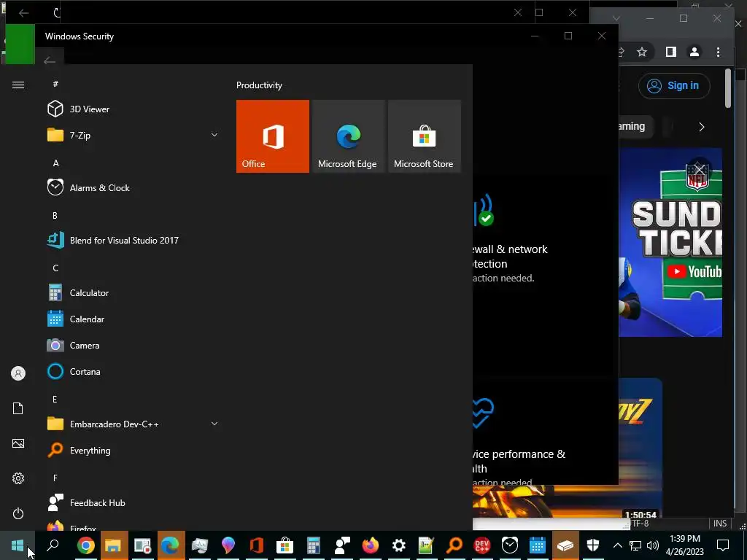Launch Everything search app from list
The image size is (747, 560).
coord(90,451)
